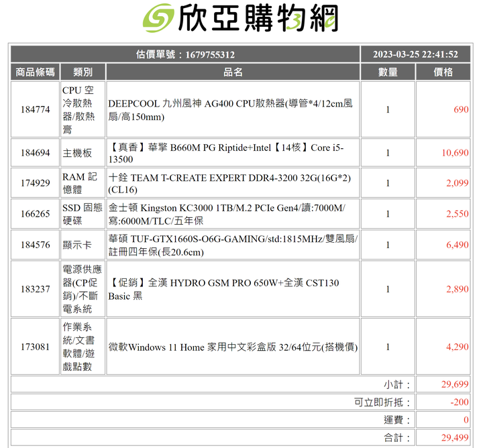Click the 價格 column header

(443, 72)
